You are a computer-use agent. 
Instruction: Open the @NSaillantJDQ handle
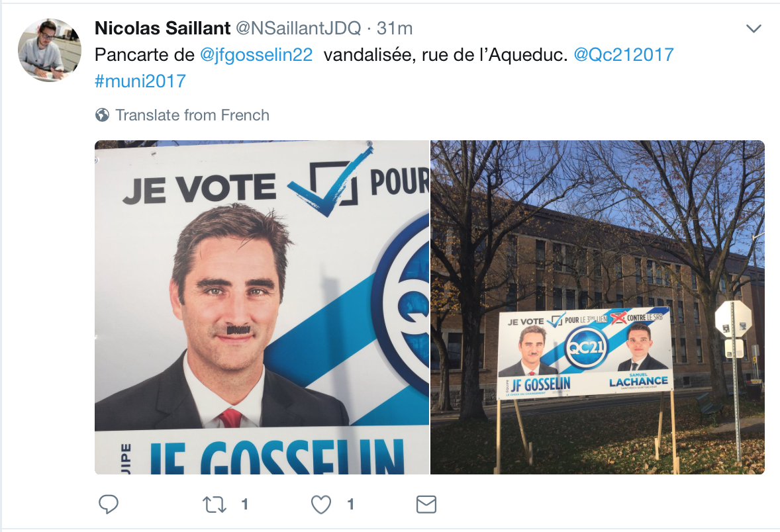point(298,28)
